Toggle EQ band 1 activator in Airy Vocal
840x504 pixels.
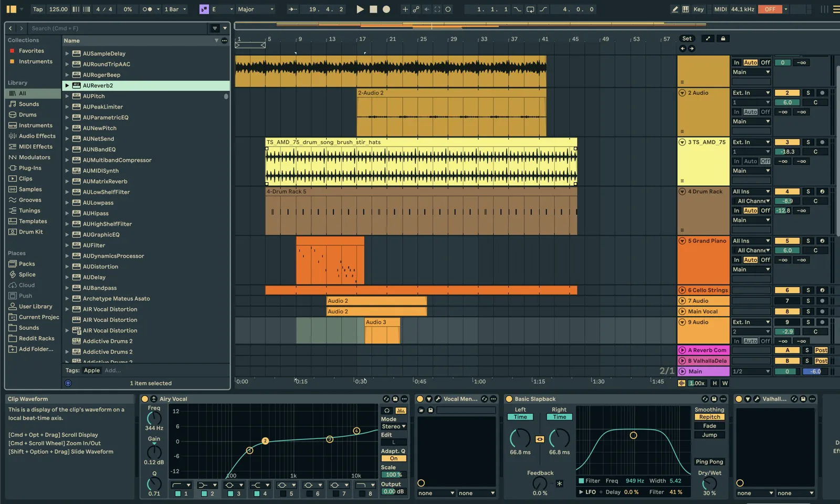pos(177,493)
